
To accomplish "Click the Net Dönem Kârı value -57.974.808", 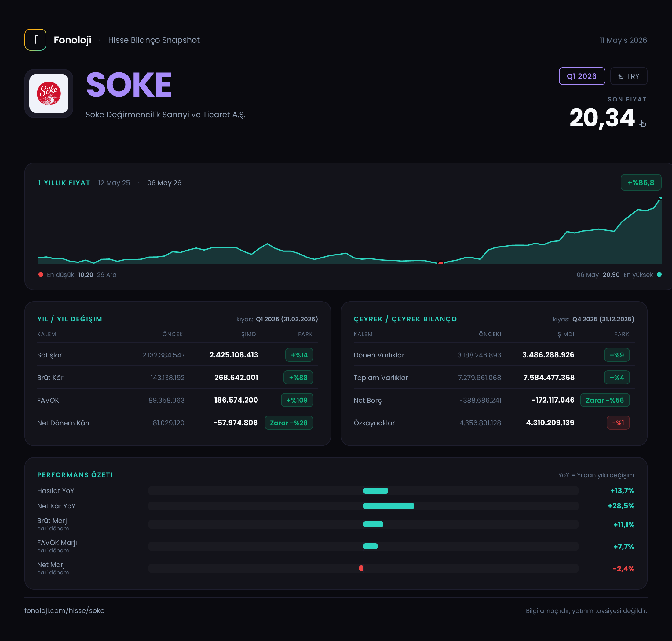I will [x=236, y=422].
